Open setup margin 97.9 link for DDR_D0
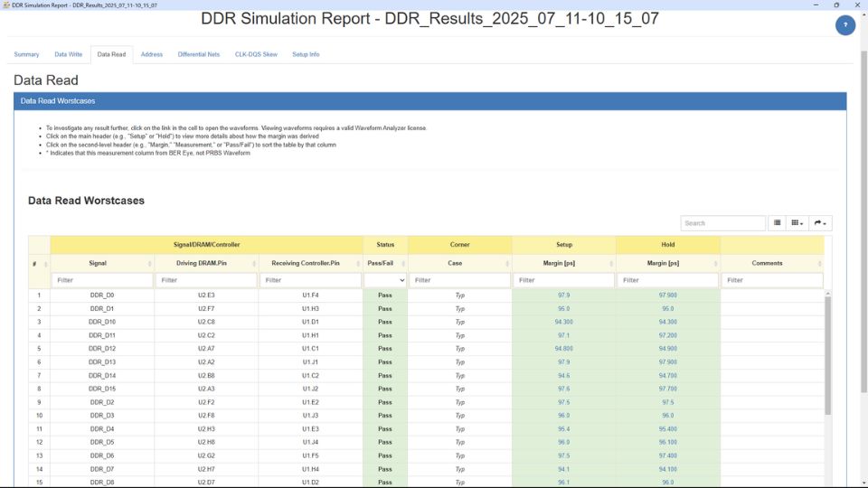This screenshot has height=488, width=868. (563, 296)
